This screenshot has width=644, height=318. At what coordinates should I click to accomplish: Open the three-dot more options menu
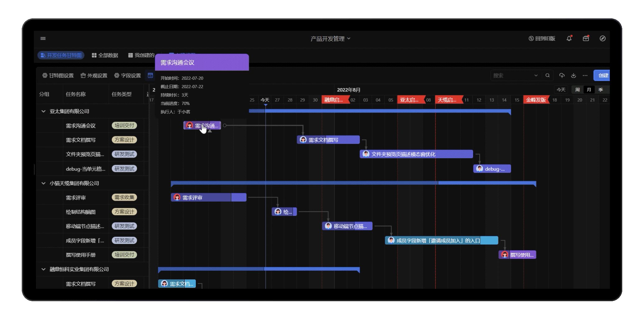(585, 75)
